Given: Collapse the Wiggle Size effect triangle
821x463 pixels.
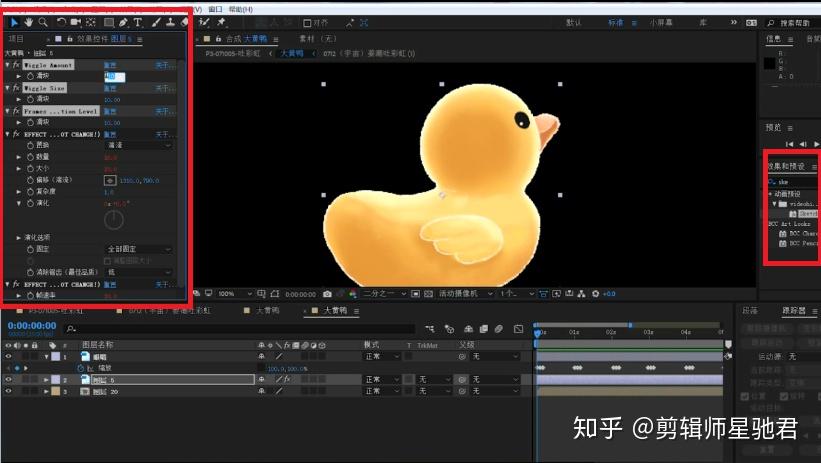Looking at the screenshot, I should tap(7, 88).
